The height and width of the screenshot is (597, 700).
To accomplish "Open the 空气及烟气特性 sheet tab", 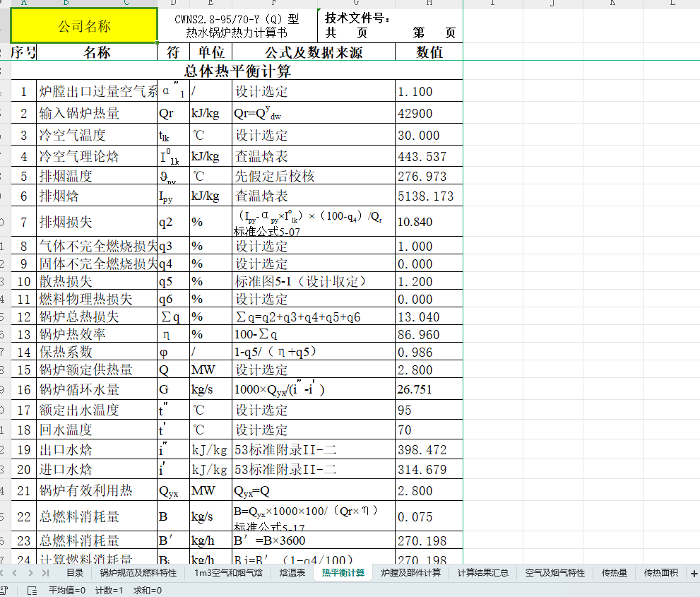I will click(555, 573).
